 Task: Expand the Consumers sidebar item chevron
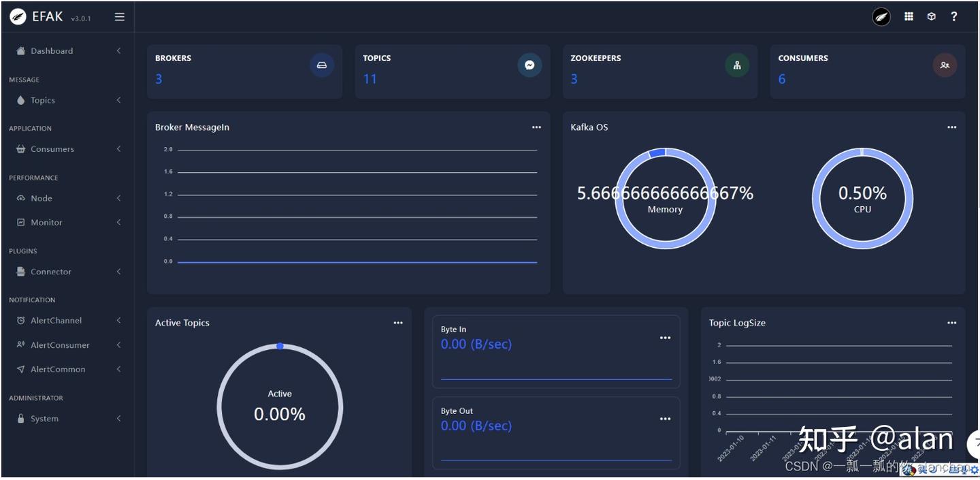118,149
